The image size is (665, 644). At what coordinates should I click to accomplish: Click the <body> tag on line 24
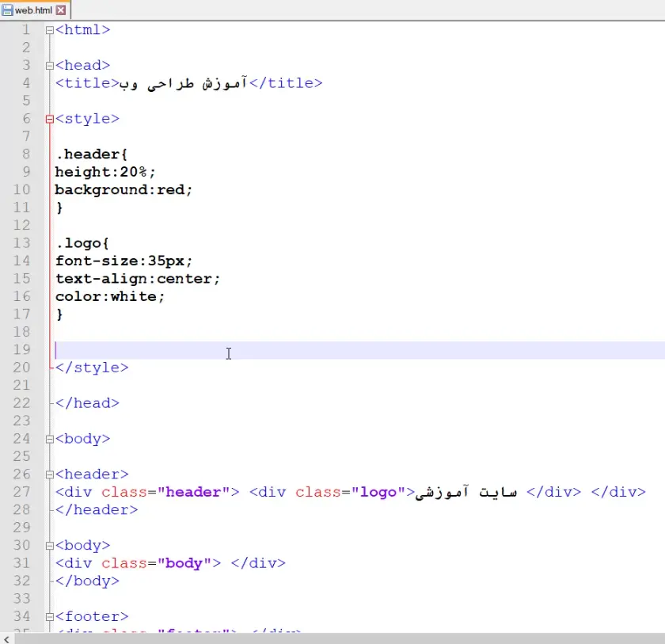coord(82,439)
